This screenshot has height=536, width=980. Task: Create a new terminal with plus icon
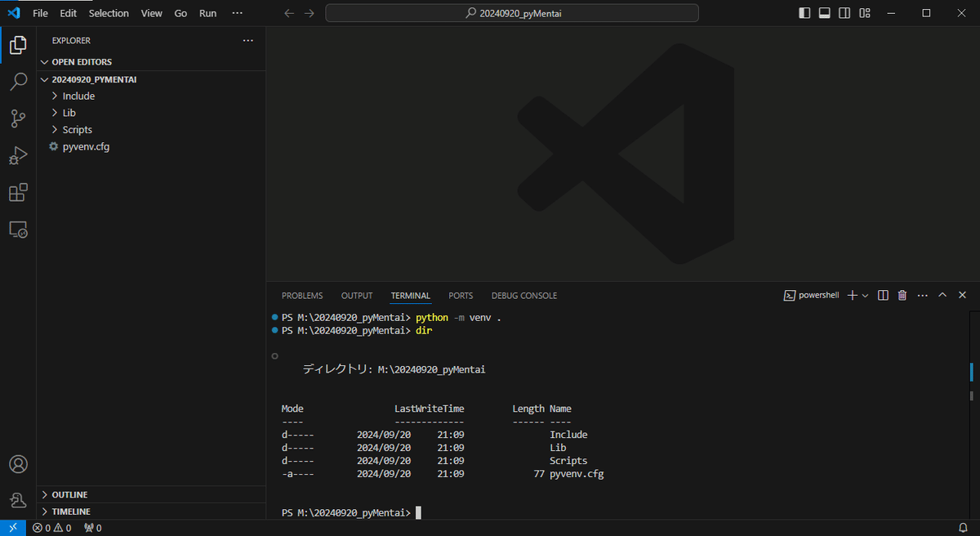[852, 295]
